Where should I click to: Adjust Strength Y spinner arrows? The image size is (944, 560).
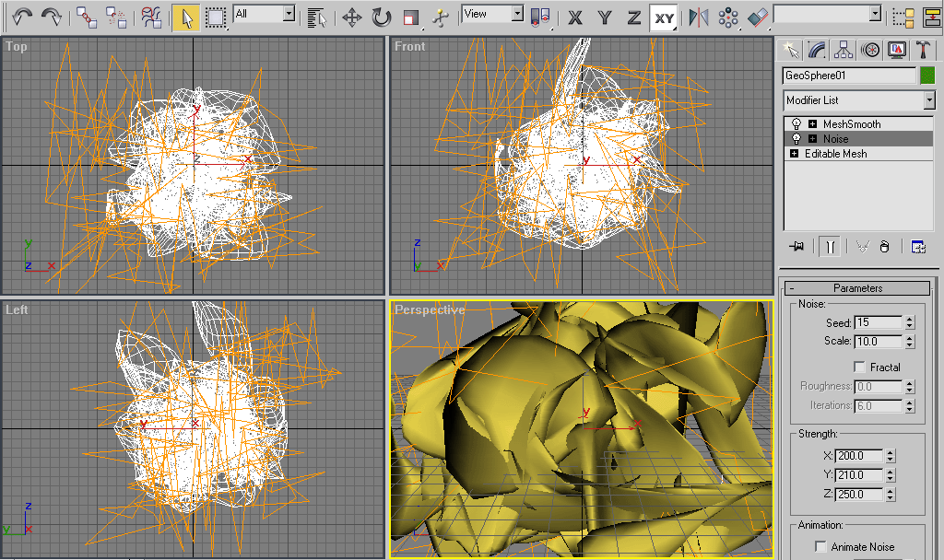(x=891, y=475)
